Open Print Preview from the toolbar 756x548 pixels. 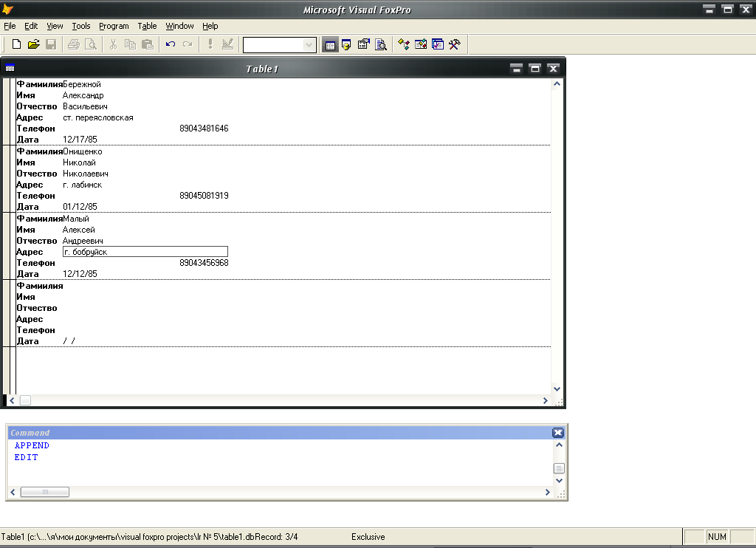click(x=91, y=44)
